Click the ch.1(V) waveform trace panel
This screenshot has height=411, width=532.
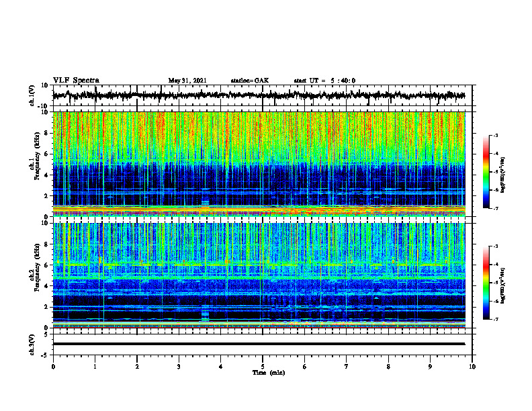(x=263, y=95)
